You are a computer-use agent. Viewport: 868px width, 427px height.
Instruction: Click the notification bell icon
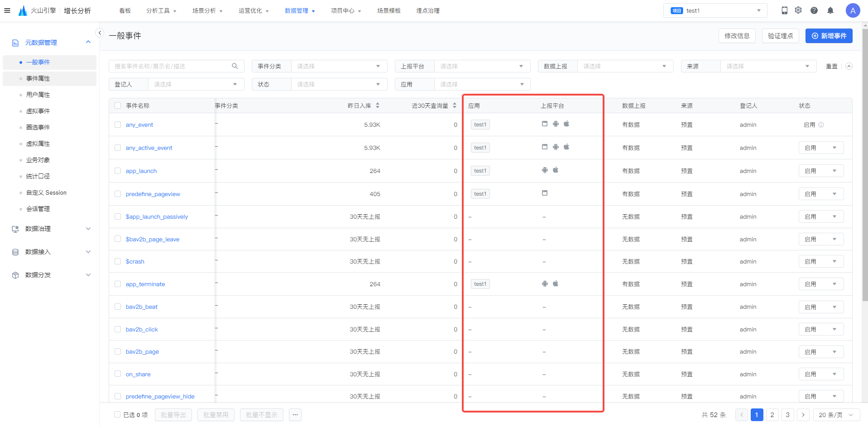click(x=830, y=10)
